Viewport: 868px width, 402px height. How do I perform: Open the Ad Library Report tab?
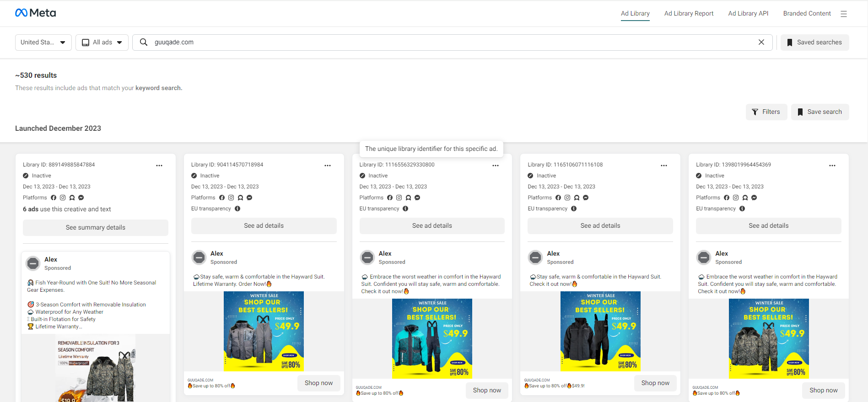(x=689, y=13)
